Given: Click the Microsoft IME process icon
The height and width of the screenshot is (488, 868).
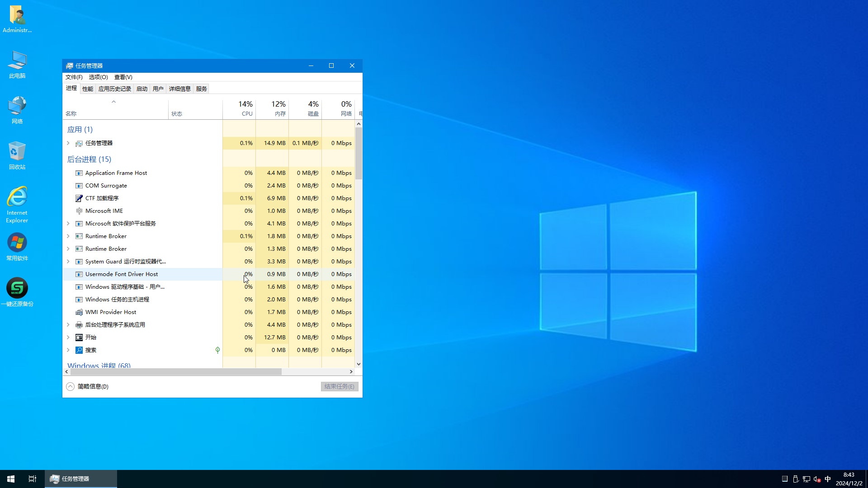Looking at the screenshot, I should (x=79, y=211).
